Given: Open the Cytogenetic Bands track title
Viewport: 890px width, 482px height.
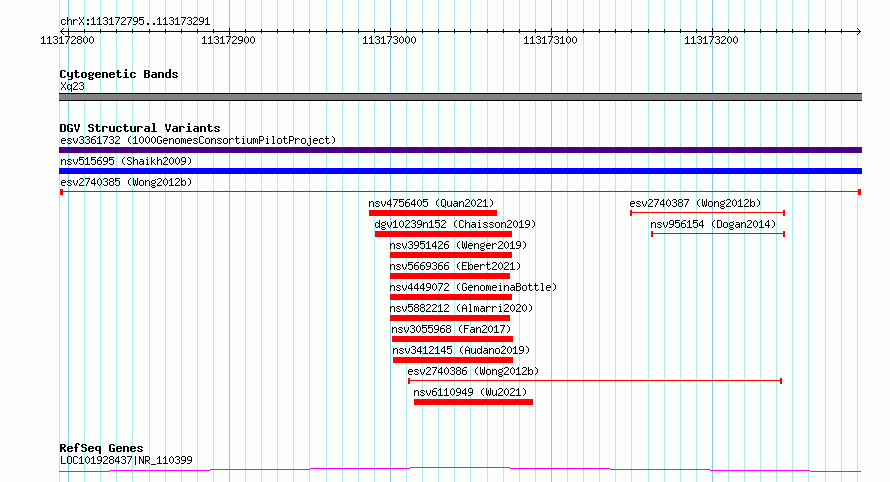Looking at the screenshot, I should pyautogui.click(x=119, y=74).
